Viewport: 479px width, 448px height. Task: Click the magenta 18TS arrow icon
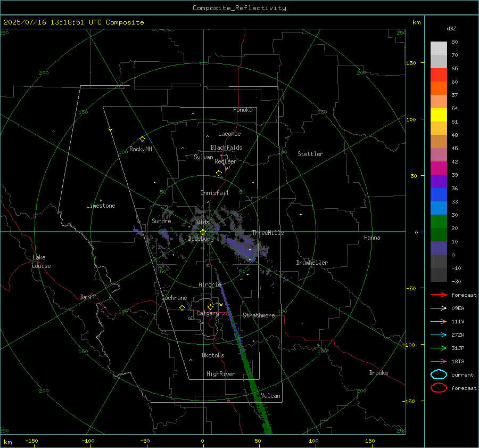439,362
